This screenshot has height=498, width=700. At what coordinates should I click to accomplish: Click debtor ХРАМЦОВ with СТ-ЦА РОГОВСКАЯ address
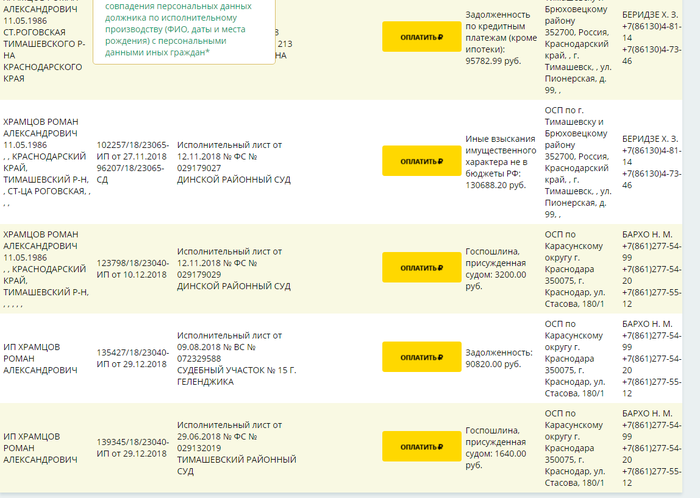[46, 162]
